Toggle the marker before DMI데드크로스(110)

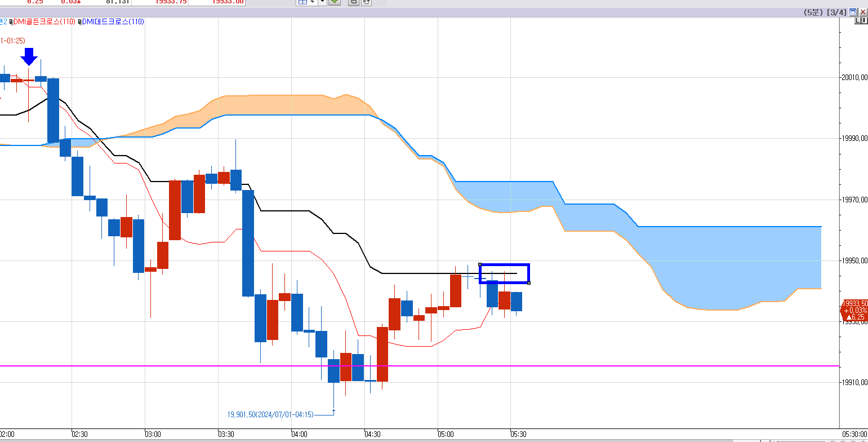pos(79,22)
